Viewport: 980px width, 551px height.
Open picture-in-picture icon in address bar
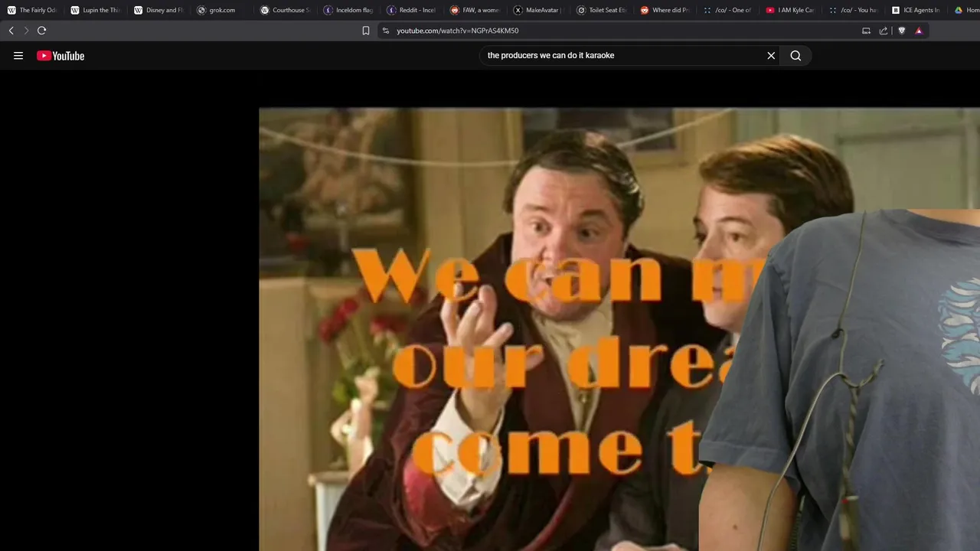coord(866,31)
